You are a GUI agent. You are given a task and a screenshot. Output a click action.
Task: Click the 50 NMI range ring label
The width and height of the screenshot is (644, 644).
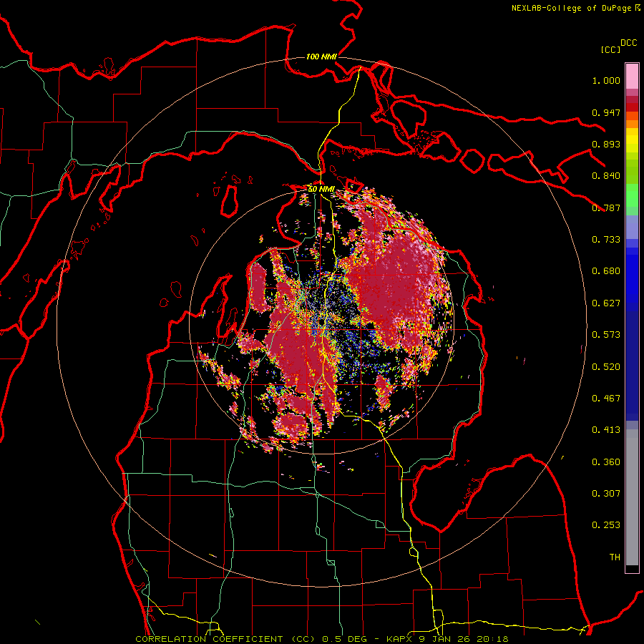coord(321,189)
